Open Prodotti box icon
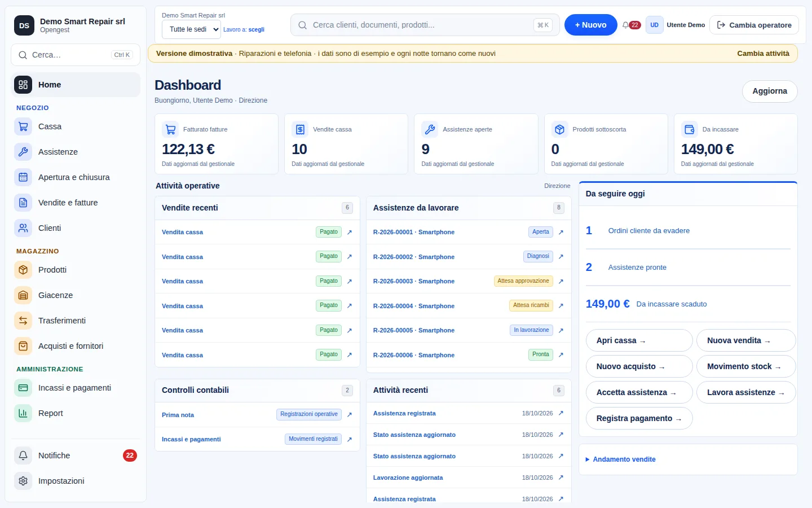 coord(23,270)
